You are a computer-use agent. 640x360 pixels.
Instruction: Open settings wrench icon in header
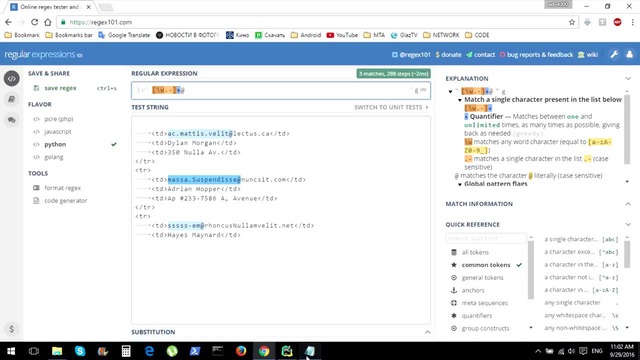click(614, 54)
